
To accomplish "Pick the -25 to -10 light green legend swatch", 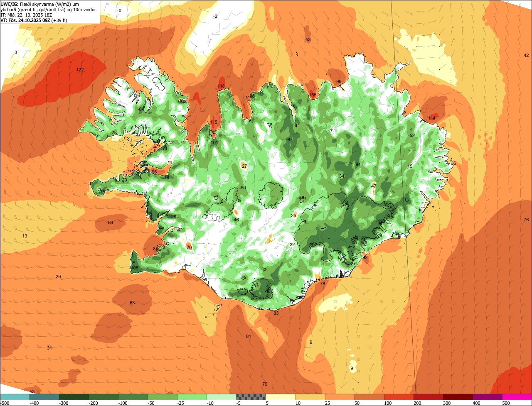I will [192, 396].
